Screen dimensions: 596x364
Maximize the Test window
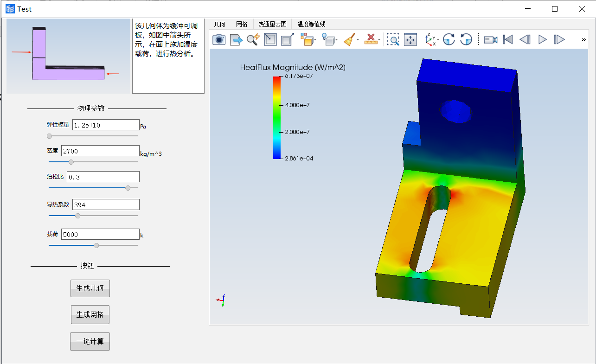coord(555,9)
